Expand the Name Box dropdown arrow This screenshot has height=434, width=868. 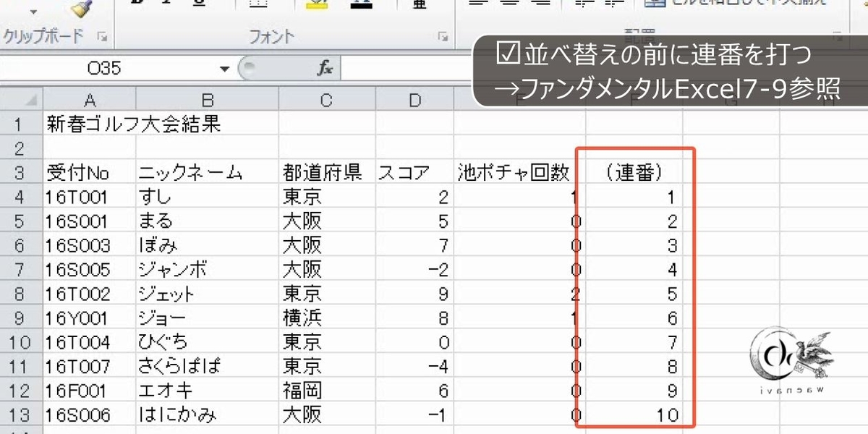[x=224, y=69]
